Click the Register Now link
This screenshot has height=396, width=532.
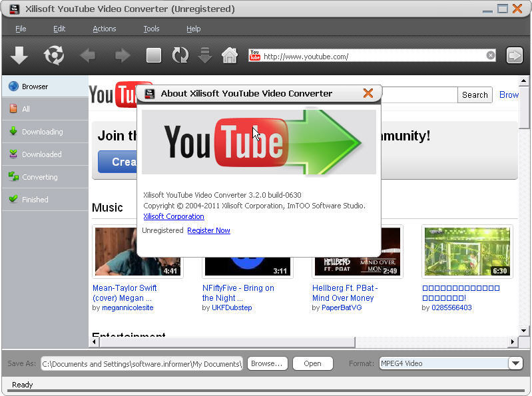[208, 230]
